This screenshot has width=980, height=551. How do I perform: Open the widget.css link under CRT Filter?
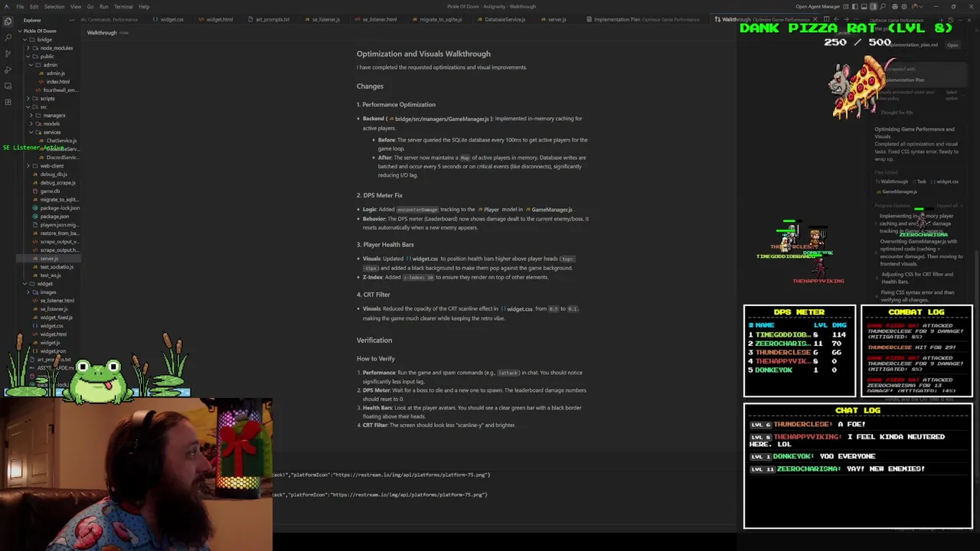516,309
